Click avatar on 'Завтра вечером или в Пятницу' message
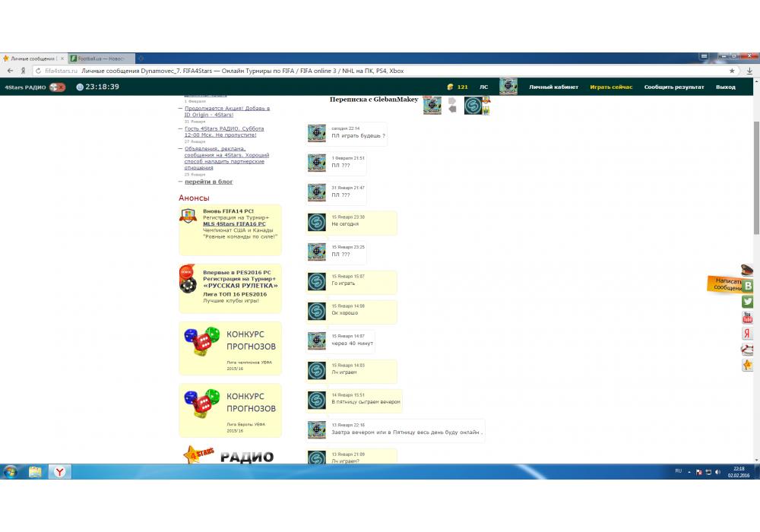760x532 pixels. point(316,429)
